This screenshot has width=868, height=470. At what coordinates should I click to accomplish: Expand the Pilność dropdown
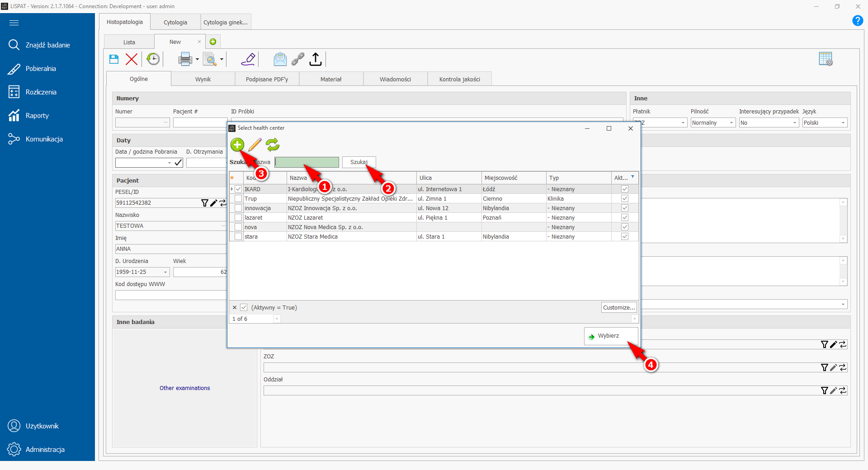click(731, 123)
